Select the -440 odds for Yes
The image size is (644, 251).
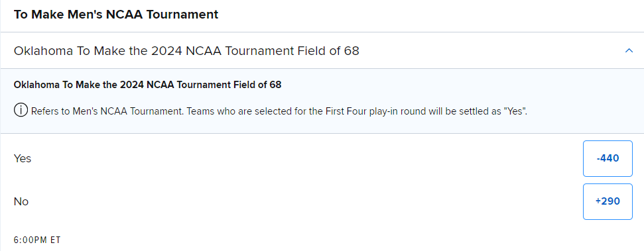(x=608, y=159)
